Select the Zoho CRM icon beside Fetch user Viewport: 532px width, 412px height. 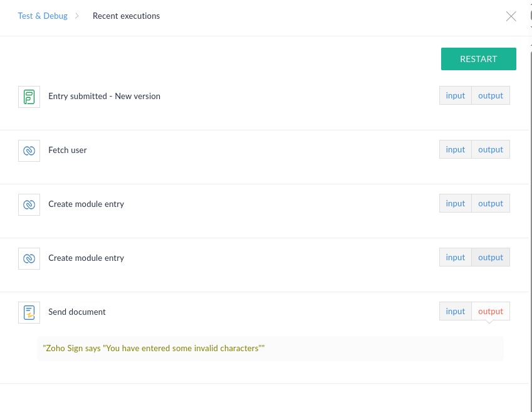[x=29, y=151]
